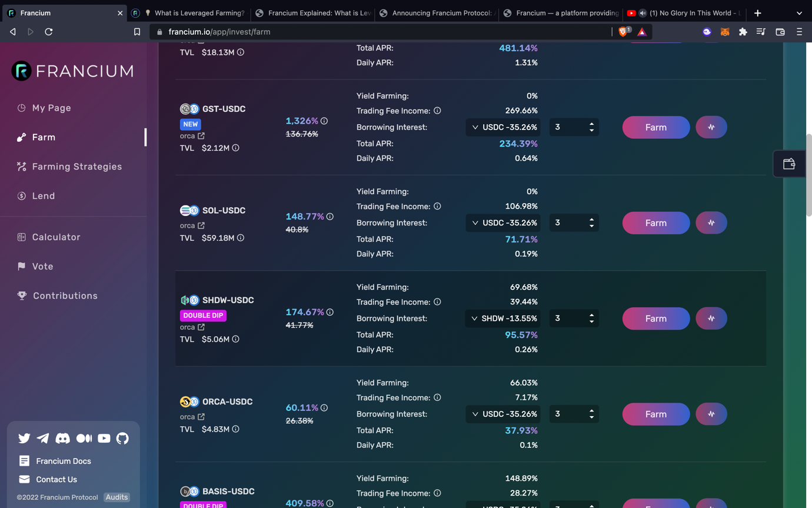Expand SOL-USDC borrowing asset dropdown
This screenshot has height=508, width=812.
[503, 223]
